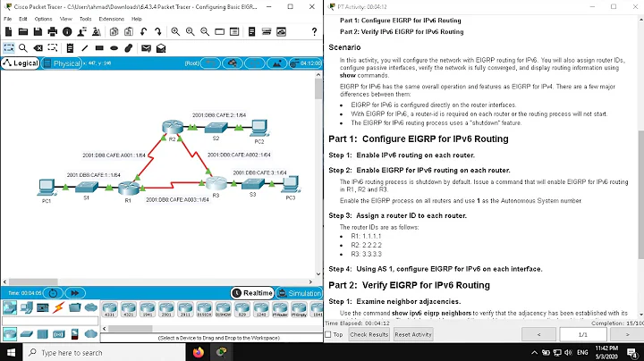This screenshot has width=644, height=361.
Task: Open the Help menu
Action: (137, 19)
